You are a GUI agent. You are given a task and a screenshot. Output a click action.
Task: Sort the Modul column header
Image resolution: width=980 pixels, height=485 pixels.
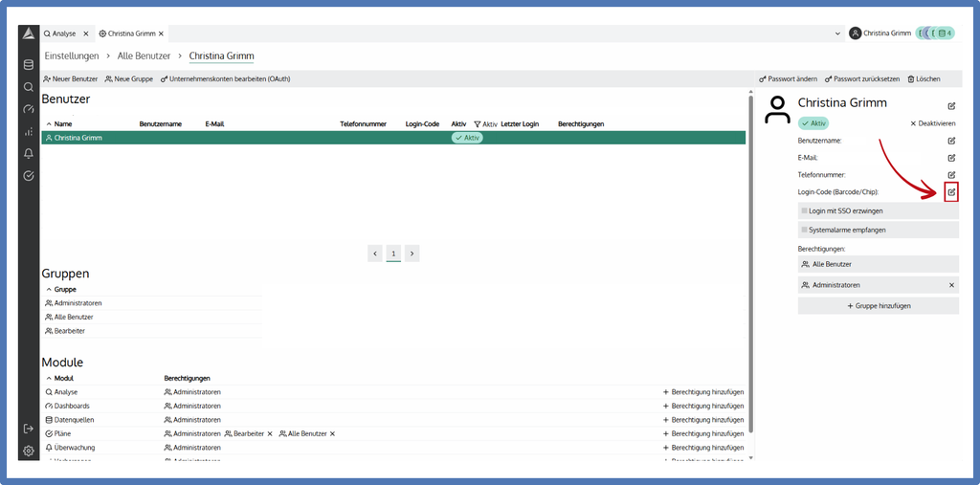pos(60,378)
